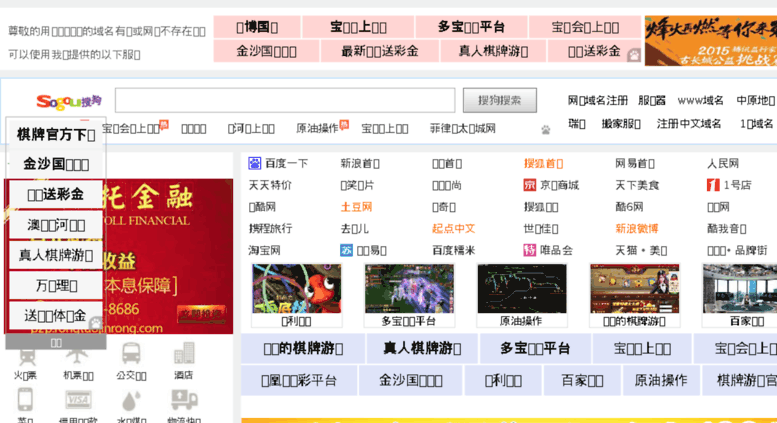777x423 pixels.
Task: Open the train ticket icon above 火车票
Action: [x=26, y=355]
